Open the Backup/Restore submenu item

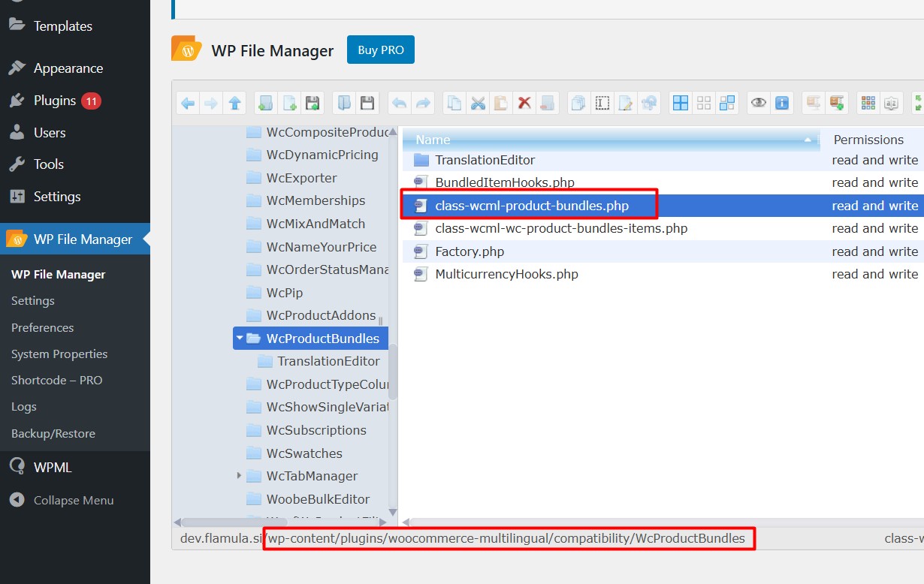pyautogui.click(x=53, y=434)
